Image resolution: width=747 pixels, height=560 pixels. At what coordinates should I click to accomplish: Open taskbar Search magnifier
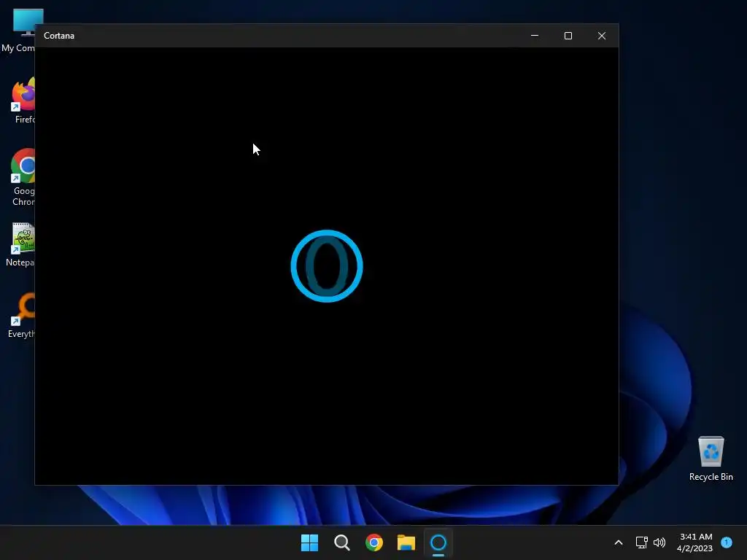pyautogui.click(x=341, y=542)
